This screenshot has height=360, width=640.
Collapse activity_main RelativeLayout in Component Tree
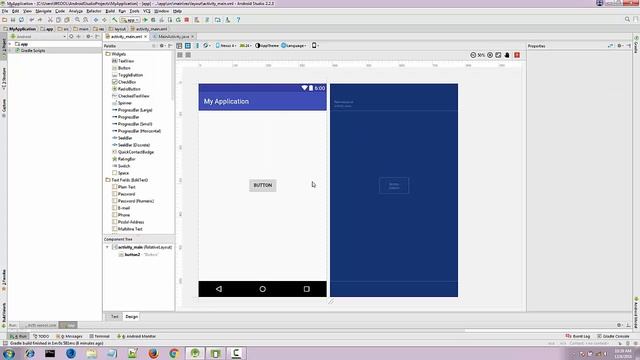click(x=107, y=247)
